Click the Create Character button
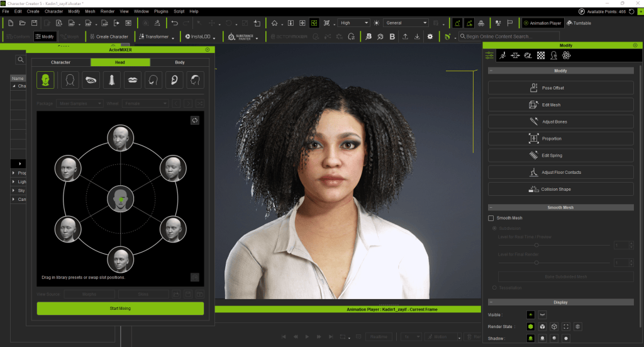 click(109, 37)
